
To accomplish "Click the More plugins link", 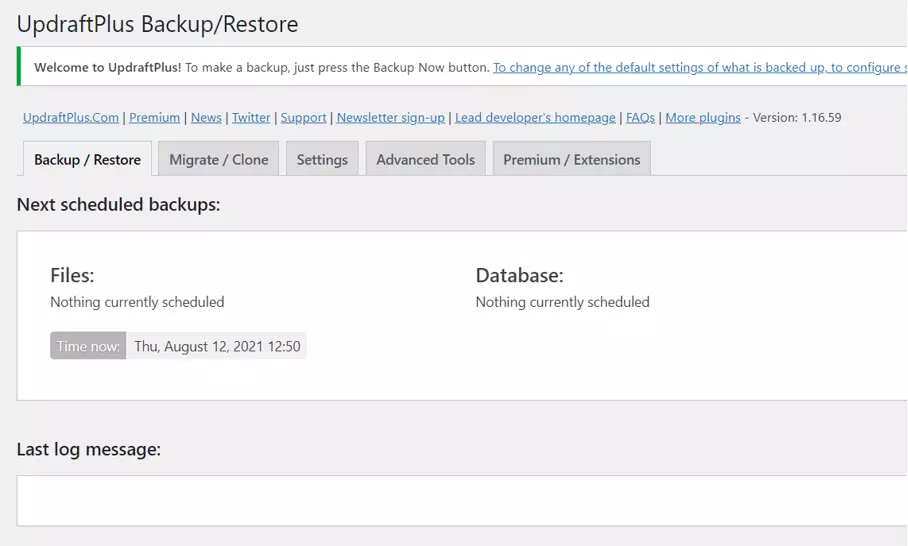I will [702, 118].
